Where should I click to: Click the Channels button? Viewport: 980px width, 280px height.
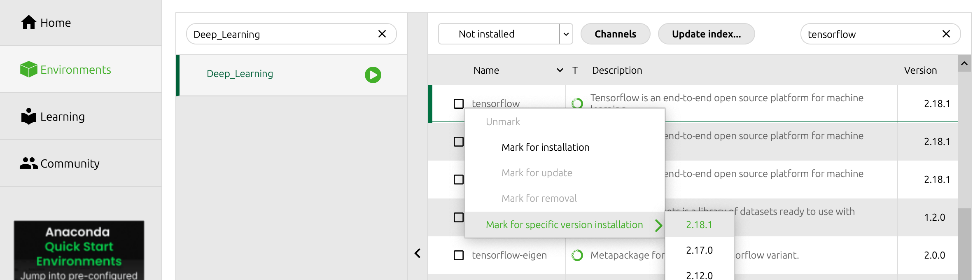[x=615, y=34]
